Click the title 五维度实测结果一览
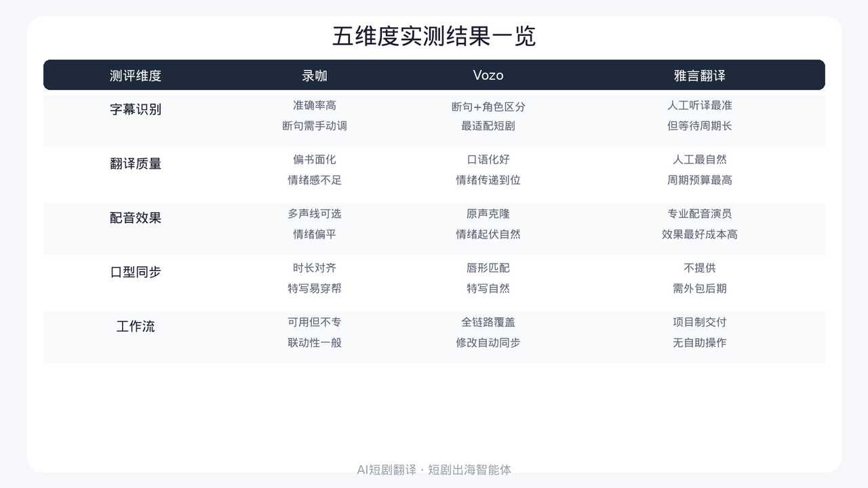This screenshot has height=488, width=868. 434,36
